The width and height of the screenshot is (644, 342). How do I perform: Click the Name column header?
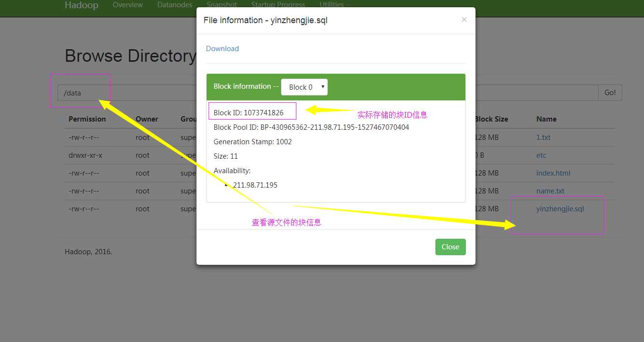(546, 119)
